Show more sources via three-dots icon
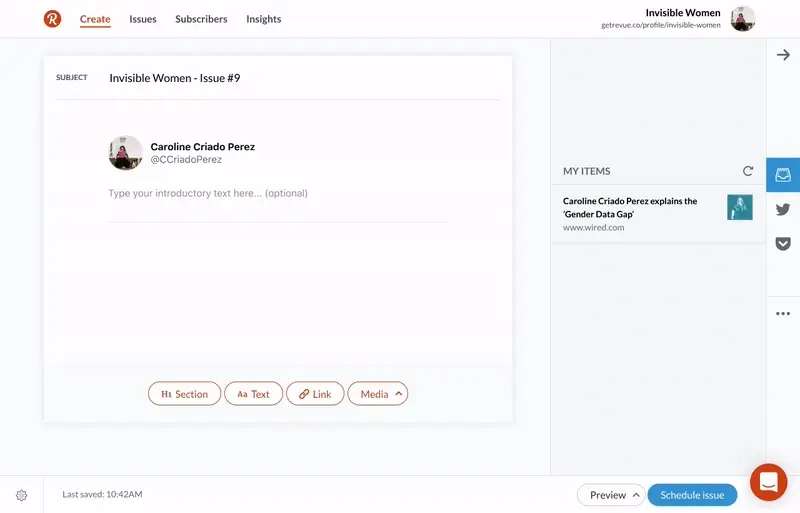Viewport: 800px width, 513px height. click(783, 313)
